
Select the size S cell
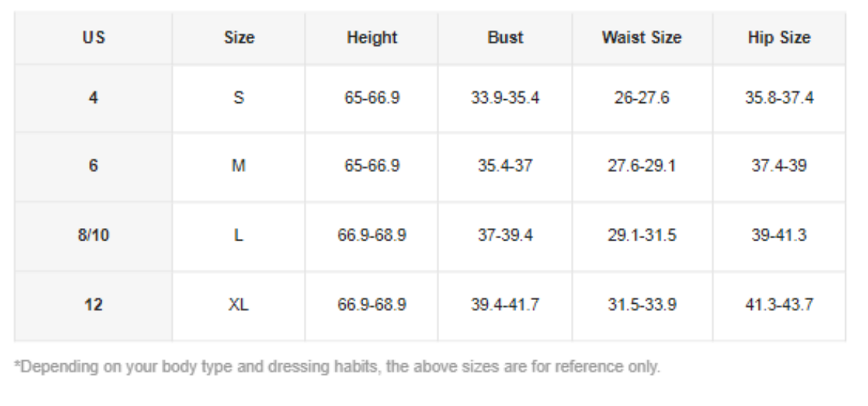point(238,98)
